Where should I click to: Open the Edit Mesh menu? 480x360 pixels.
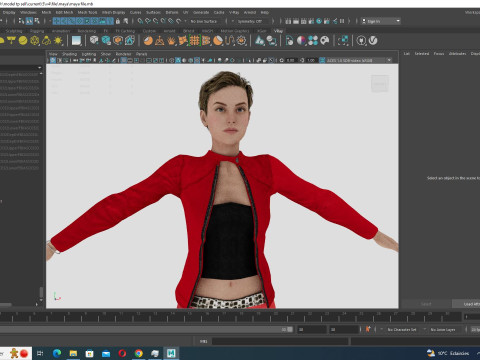tap(64, 12)
